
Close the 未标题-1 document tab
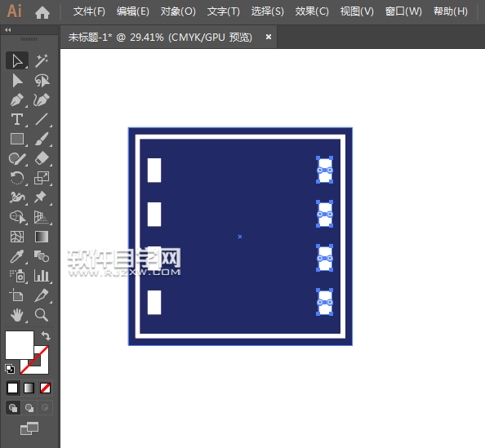[269, 37]
